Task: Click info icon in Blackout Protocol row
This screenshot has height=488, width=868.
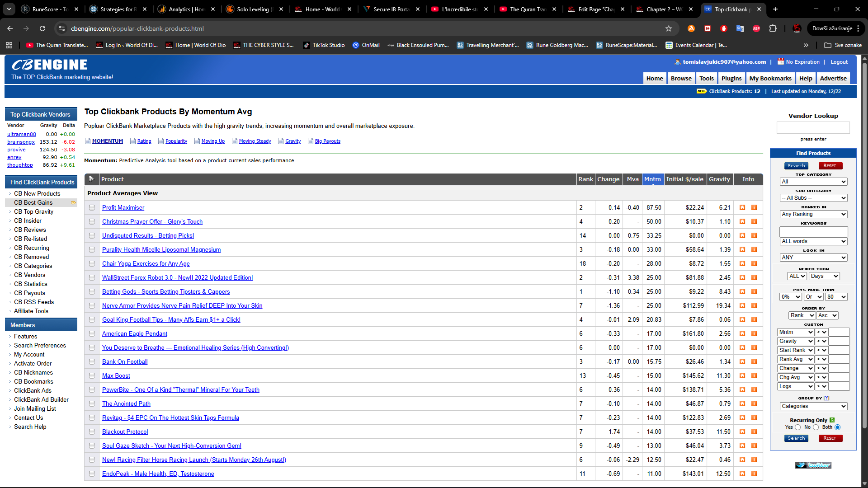Action: pos(754,432)
